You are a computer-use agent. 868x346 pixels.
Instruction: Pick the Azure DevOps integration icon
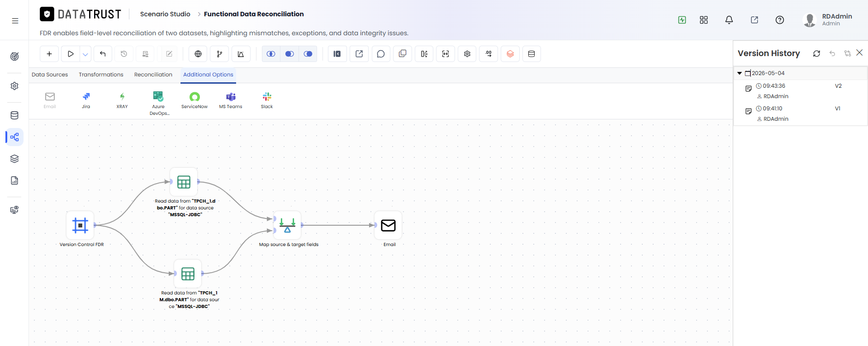159,104
